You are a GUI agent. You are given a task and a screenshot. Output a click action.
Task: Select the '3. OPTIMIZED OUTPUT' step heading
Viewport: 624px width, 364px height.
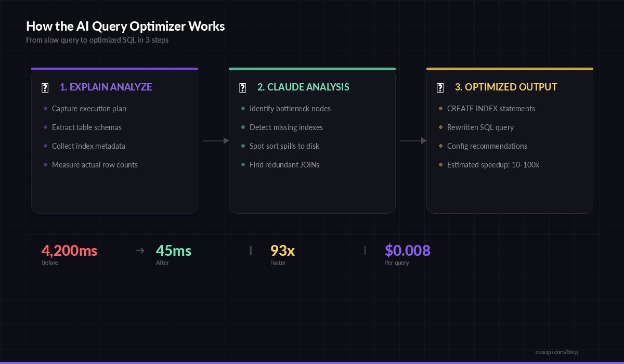click(506, 87)
